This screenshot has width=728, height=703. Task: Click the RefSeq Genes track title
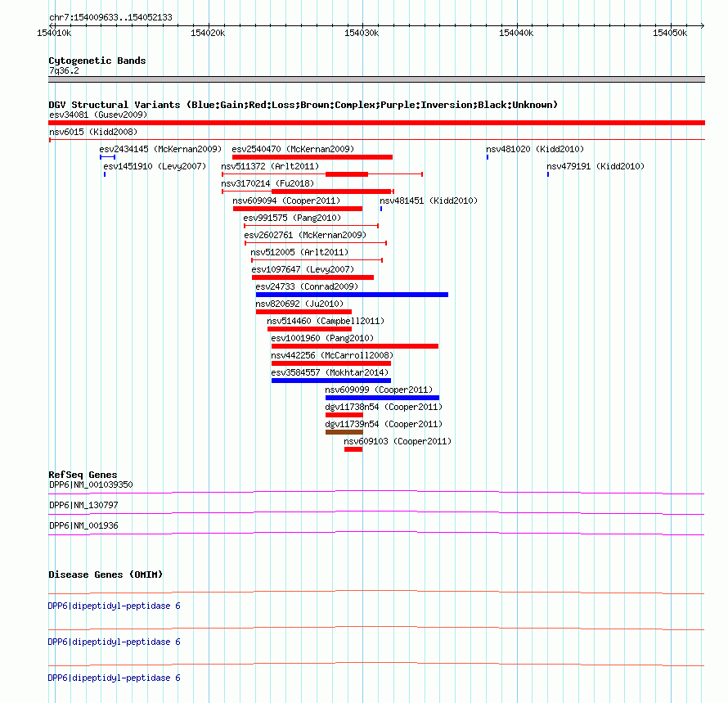click(83, 475)
